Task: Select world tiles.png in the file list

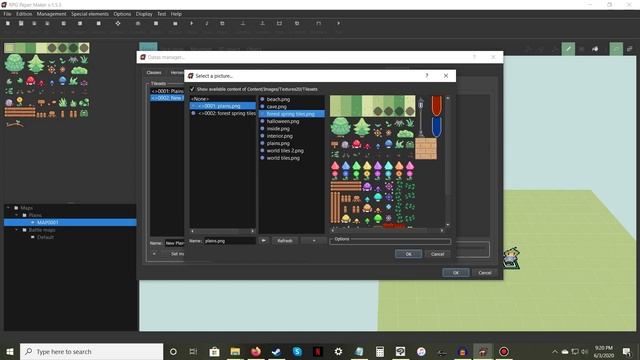Action: click(283, 158)
